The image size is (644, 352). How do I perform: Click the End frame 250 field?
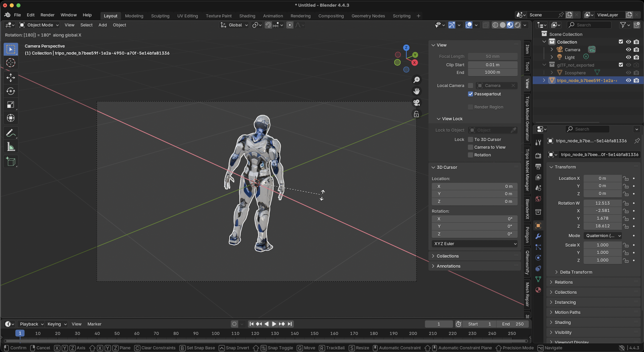click(x=513, y=324)
